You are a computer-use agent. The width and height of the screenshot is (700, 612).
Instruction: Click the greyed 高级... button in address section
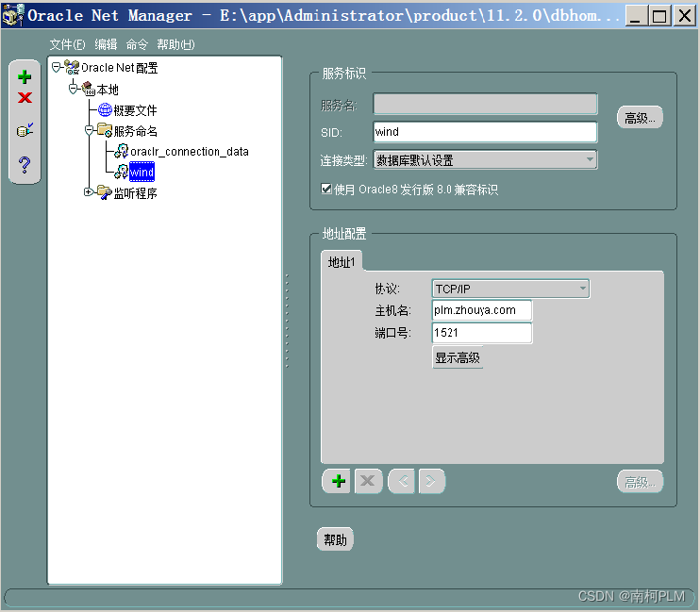click(640, 482)
